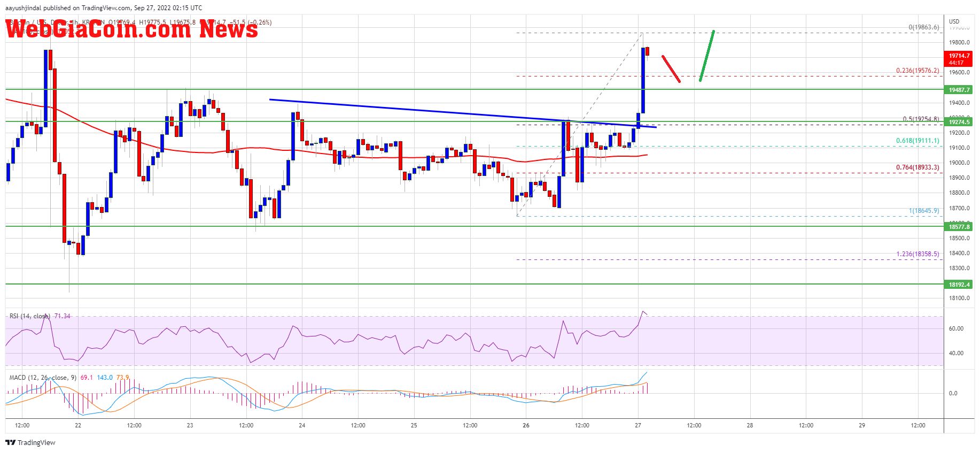Select the Fib label 1(18645.9)
980x452 pixels.
pyautogui.click(x=924, y=211)
